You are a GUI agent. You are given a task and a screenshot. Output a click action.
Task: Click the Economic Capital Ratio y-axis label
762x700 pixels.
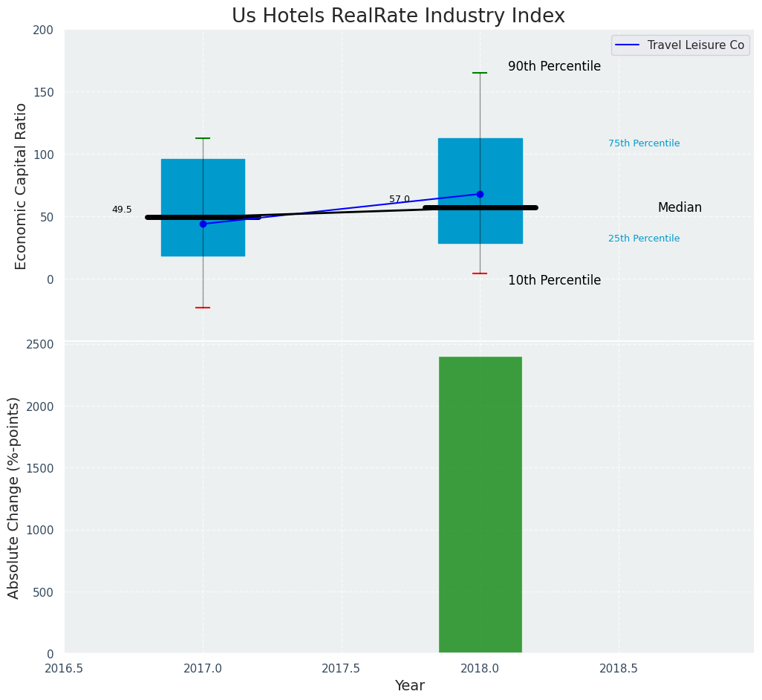22,186
